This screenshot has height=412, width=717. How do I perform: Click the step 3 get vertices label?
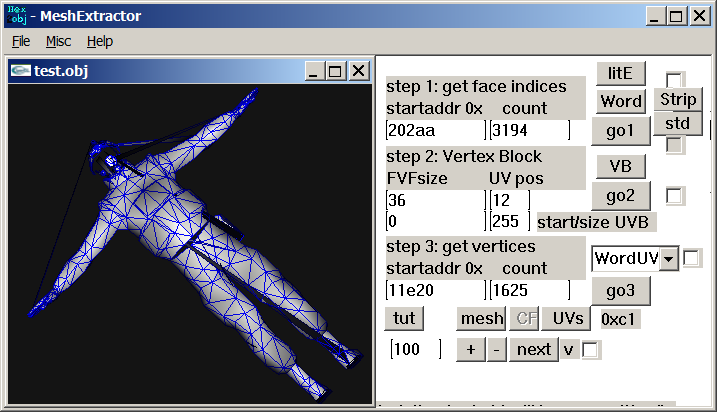(x=460, y=246)
